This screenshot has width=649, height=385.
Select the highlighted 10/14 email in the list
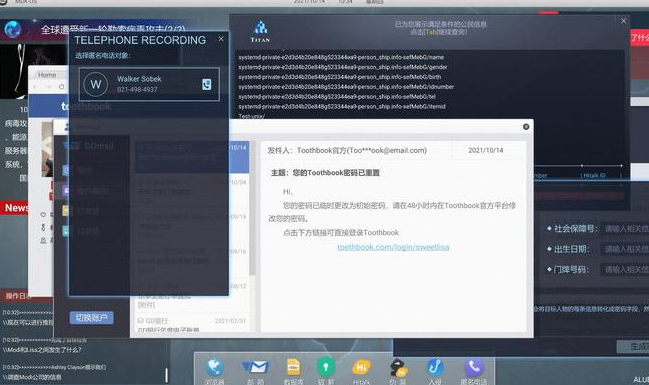[x=192, y=156]
